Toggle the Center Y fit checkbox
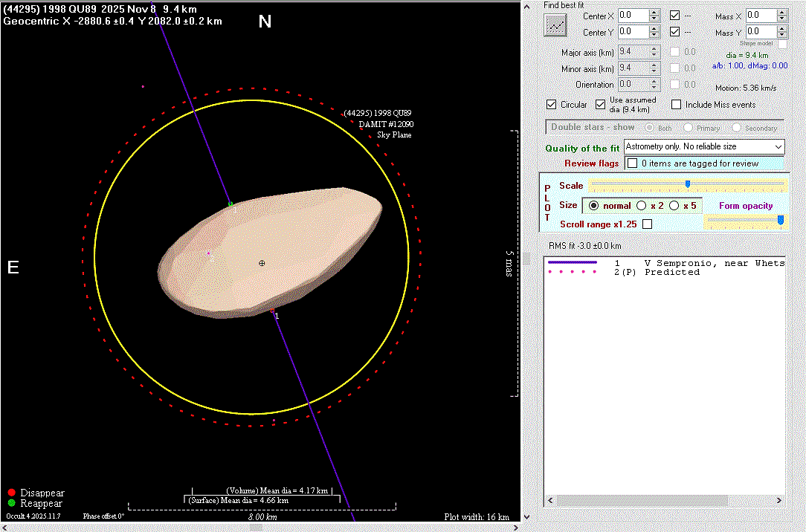 [675, 32]
